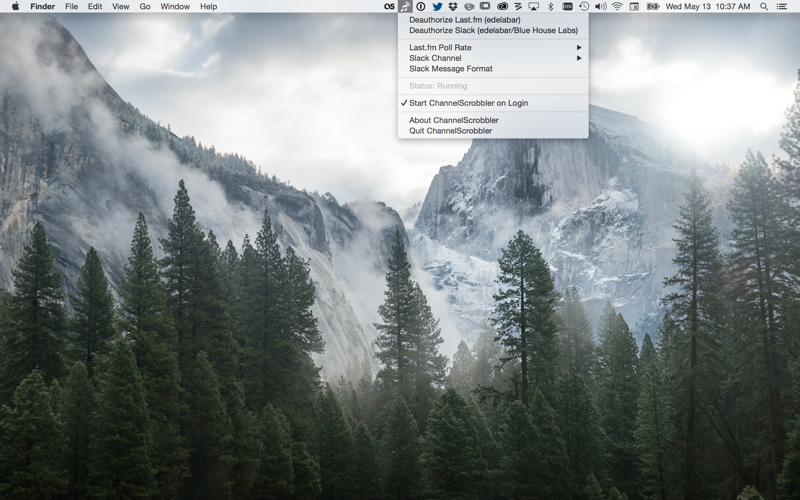Open the Wi-Fi status menu
The height and width of the screenshot is (500, 800).
[617, 6]
